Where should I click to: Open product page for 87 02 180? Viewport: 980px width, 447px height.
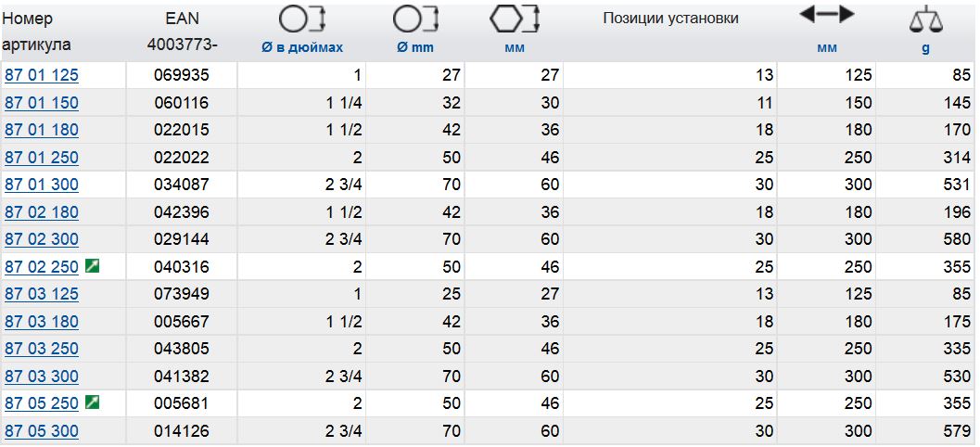coord(42,212)
